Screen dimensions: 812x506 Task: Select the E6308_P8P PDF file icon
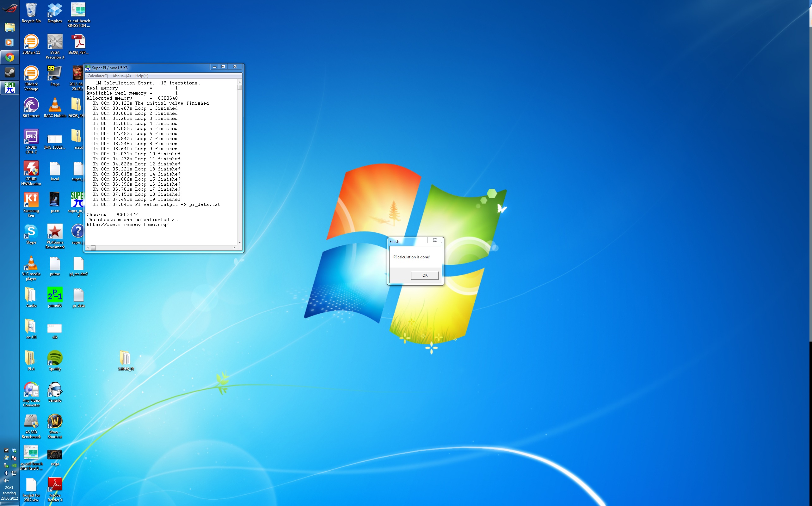pos(79,45)
